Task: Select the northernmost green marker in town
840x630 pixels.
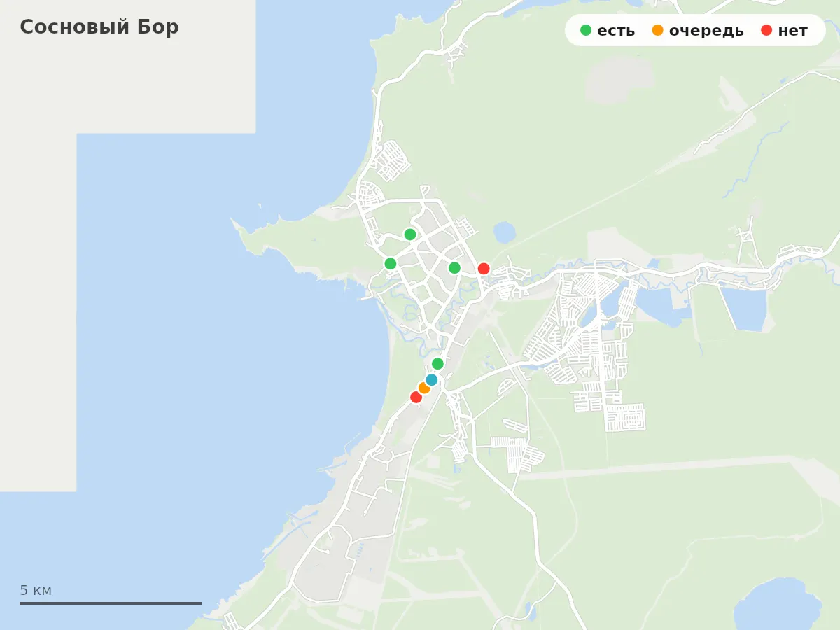Action: 410,234
